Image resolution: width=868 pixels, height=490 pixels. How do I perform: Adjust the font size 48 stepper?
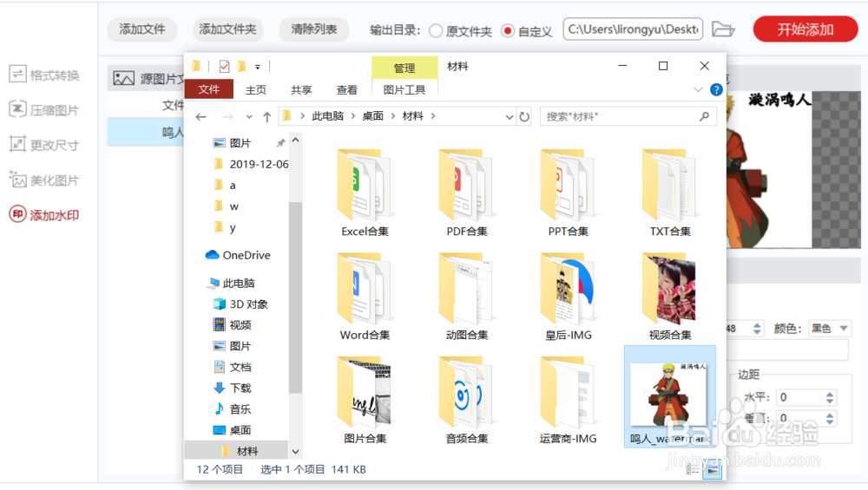(757, 329)
